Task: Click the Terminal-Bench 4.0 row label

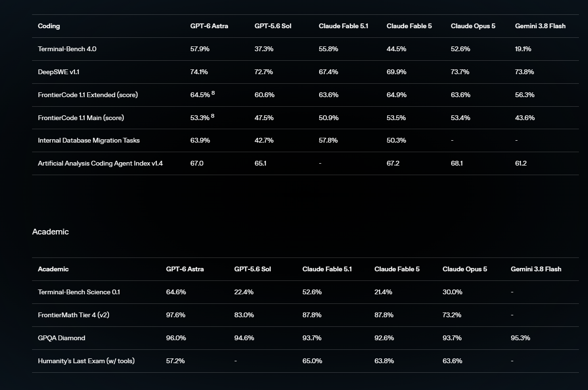Action: pyautogui.click(x=67, y=49)
